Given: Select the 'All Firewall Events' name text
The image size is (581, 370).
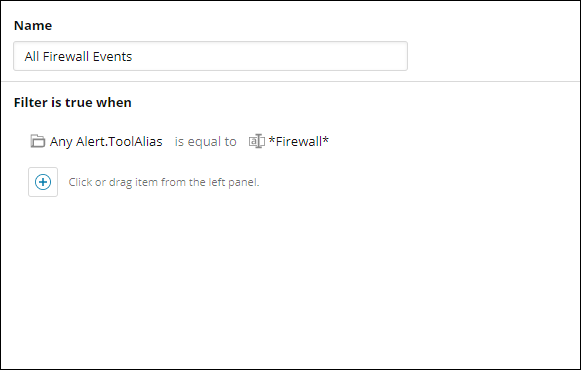Looking at the screenshot, I should click(x=78, y=56).
